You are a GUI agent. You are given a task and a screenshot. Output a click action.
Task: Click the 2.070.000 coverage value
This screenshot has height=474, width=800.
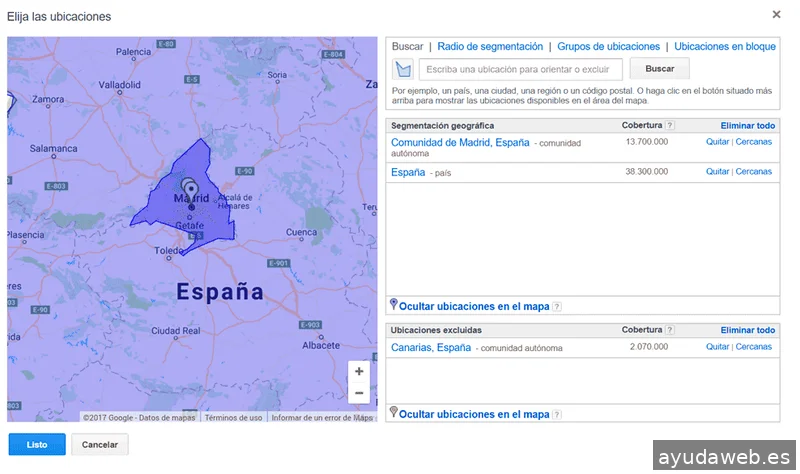coord(648,346)
